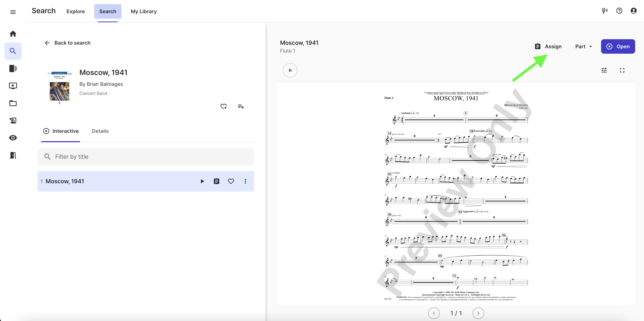Select the flashcards icon in the sidebar
The height and width of the screenshot is (321, 644).
coord(13,68)
